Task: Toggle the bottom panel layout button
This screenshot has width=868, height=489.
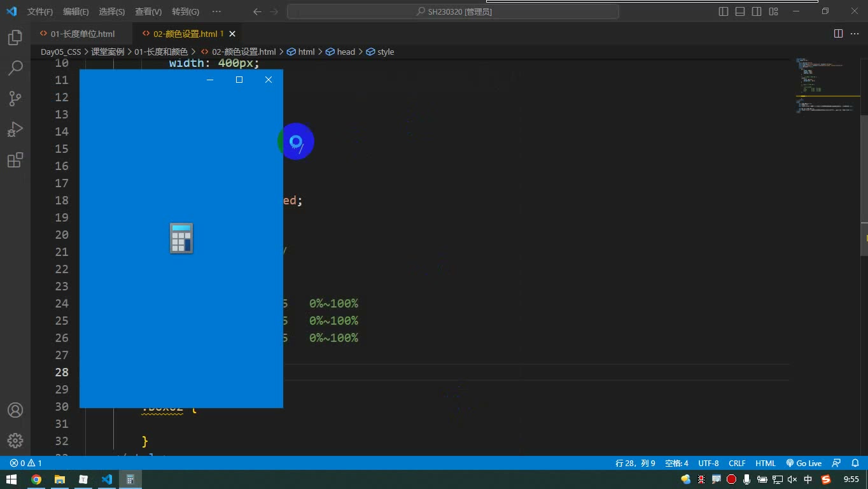Action: click(740, 11)
